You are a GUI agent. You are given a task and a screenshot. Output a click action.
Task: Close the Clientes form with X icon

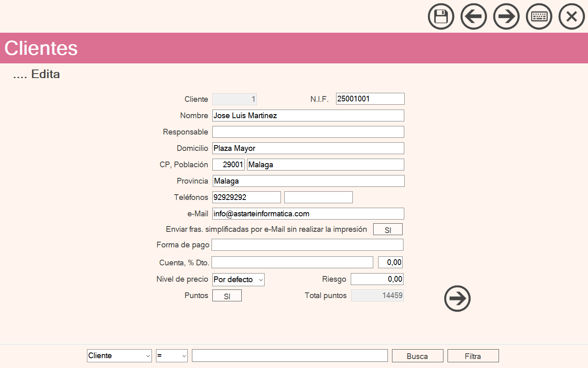click(x=571, y=17)
